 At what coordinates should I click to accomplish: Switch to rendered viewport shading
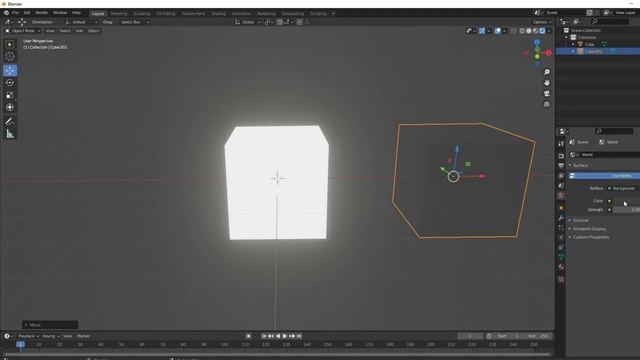click(x=542, y=31)
